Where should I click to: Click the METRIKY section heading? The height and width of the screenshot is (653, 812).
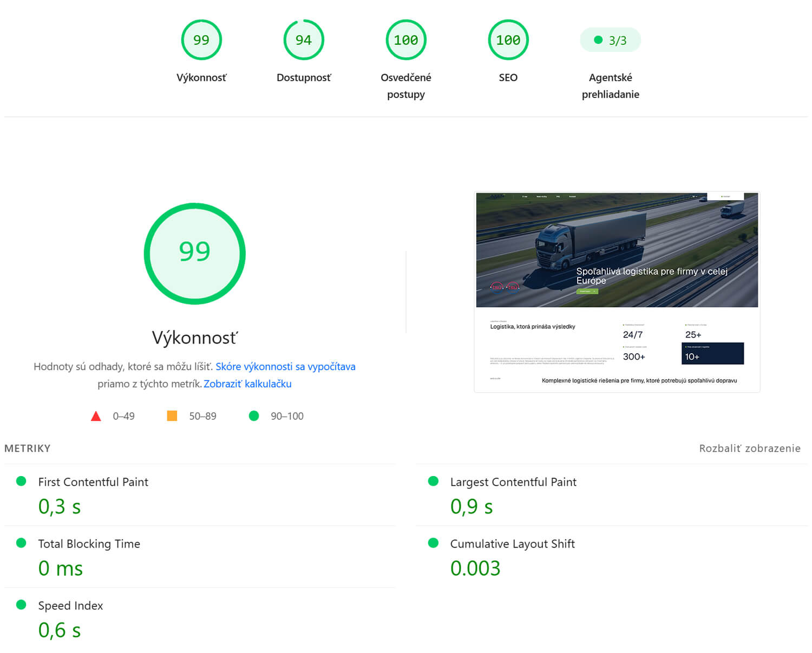pyautogui.click(x=28, y=448)
